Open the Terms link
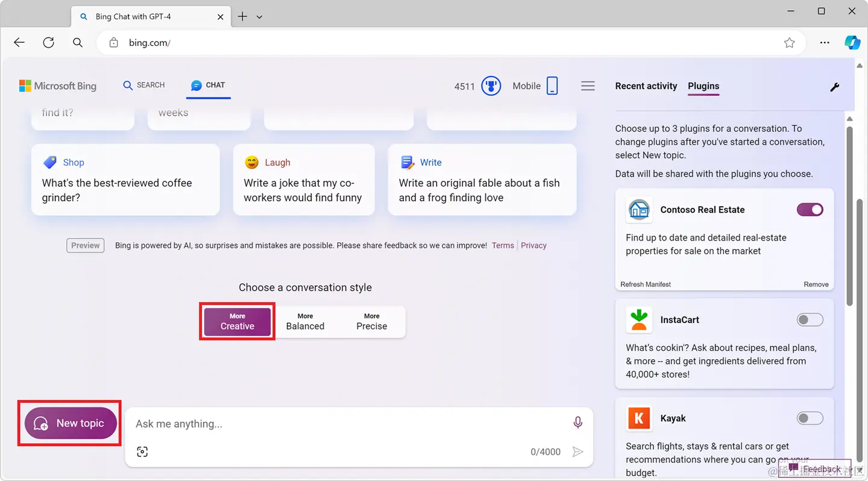 503,245
